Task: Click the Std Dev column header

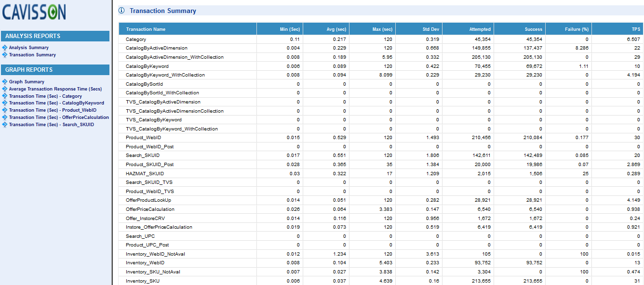Action: click(x=419, y=29)
